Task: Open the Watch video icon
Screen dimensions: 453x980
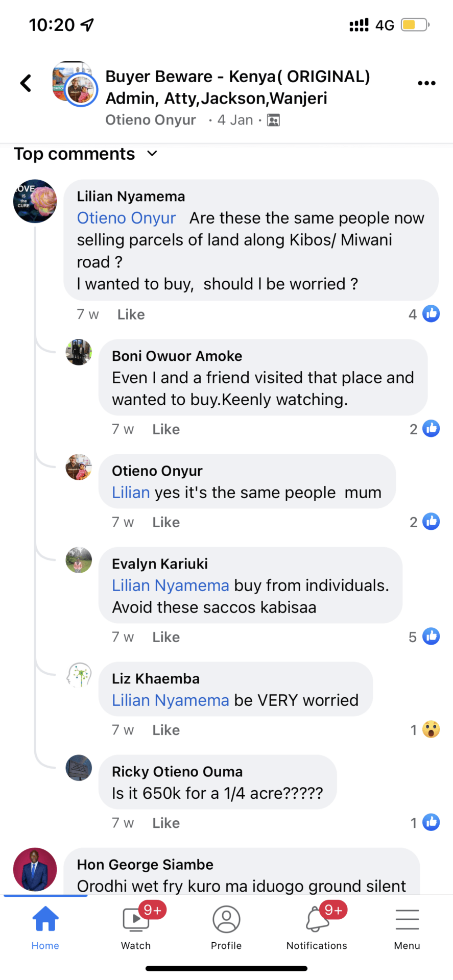Action: (x=135, y=919)
